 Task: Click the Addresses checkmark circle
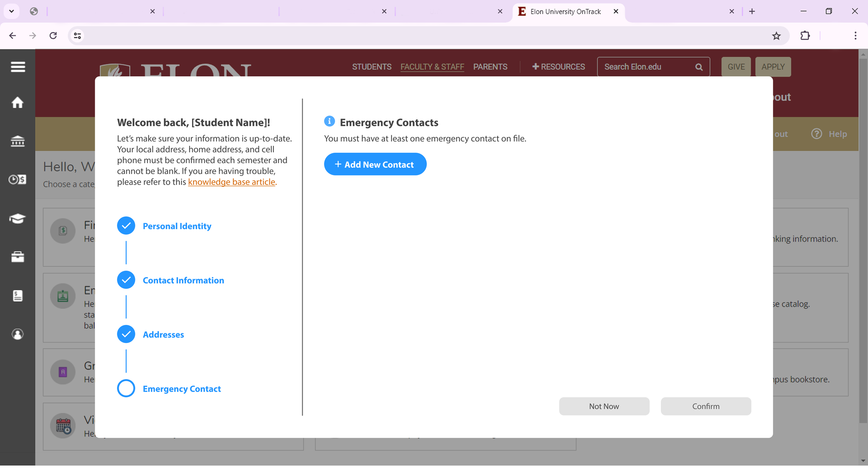126,334
